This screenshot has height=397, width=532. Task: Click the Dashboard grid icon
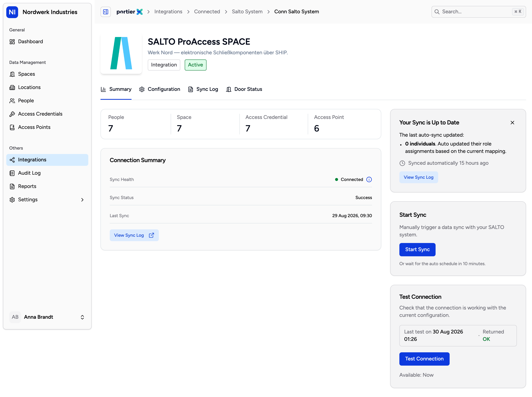click(x=12, y=42)
